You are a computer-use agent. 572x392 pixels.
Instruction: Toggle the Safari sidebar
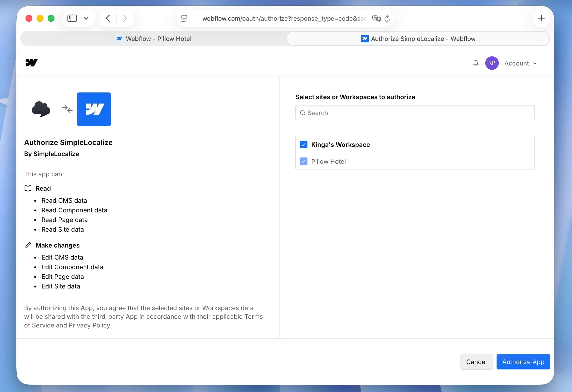coord(72,18)
